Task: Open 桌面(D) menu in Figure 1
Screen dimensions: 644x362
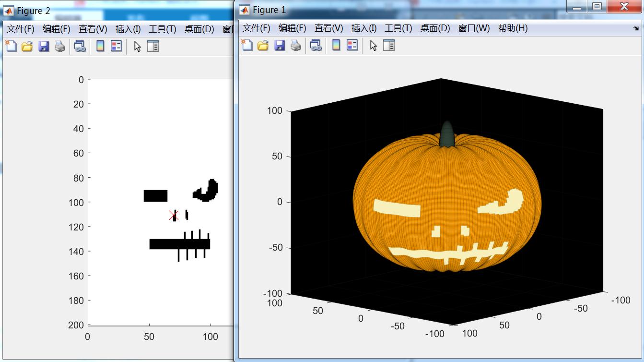Action: [x=435, y=28]
